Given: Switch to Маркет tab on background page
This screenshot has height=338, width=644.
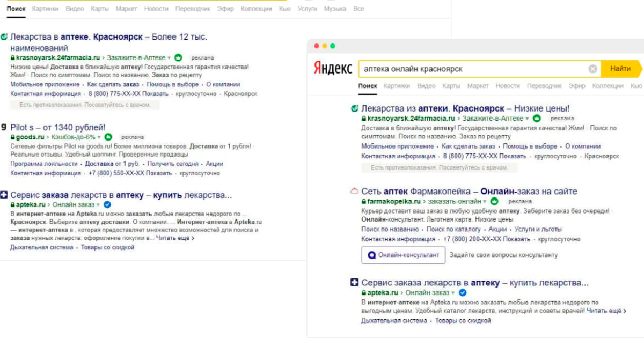Looking at the screenshot, I should (126, 9).
